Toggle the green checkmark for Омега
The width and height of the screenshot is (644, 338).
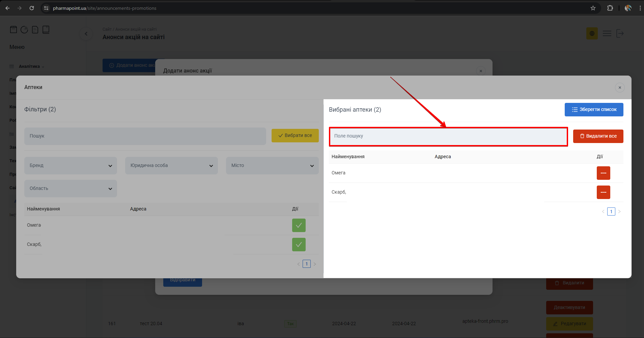point(299,225)
